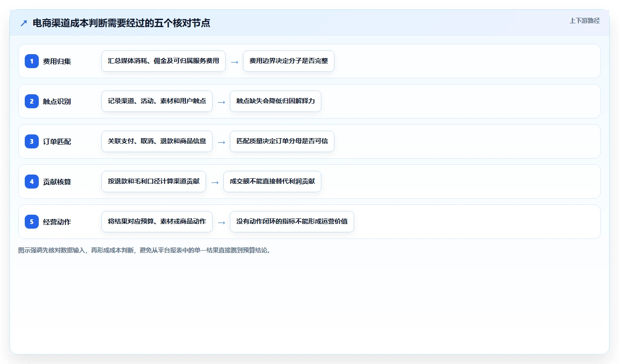Click the 订单匹配 step label

pyautogui.click(x=57, y=141)
